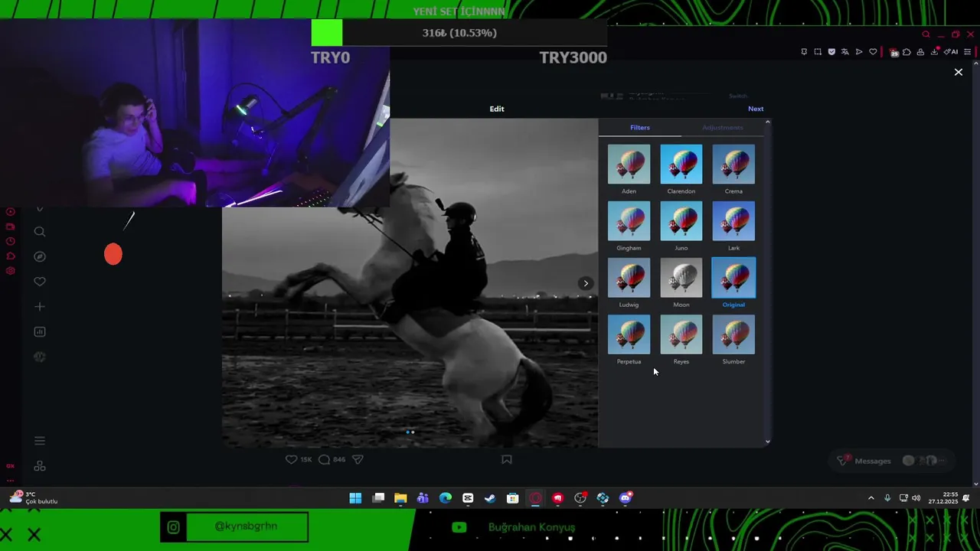
Task: Add page to bookmarks heart icon
Action: pyautogui.click(x=873, y=52)
